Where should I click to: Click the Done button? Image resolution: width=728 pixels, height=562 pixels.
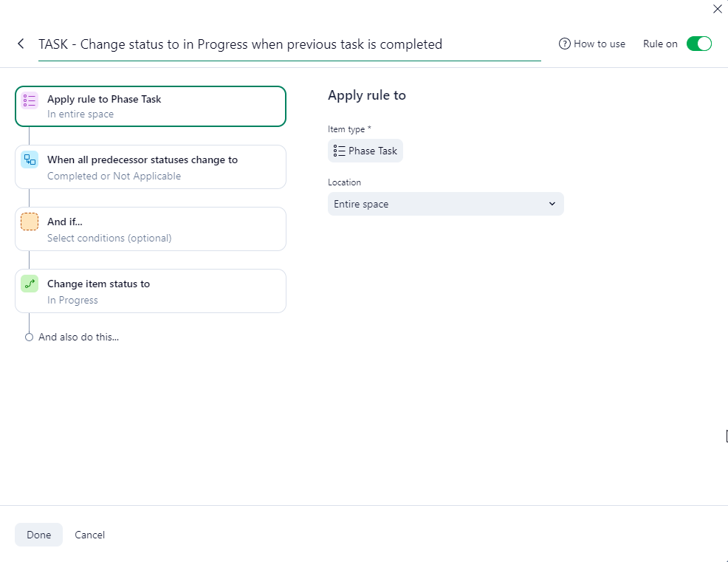(x=38, y=535)
